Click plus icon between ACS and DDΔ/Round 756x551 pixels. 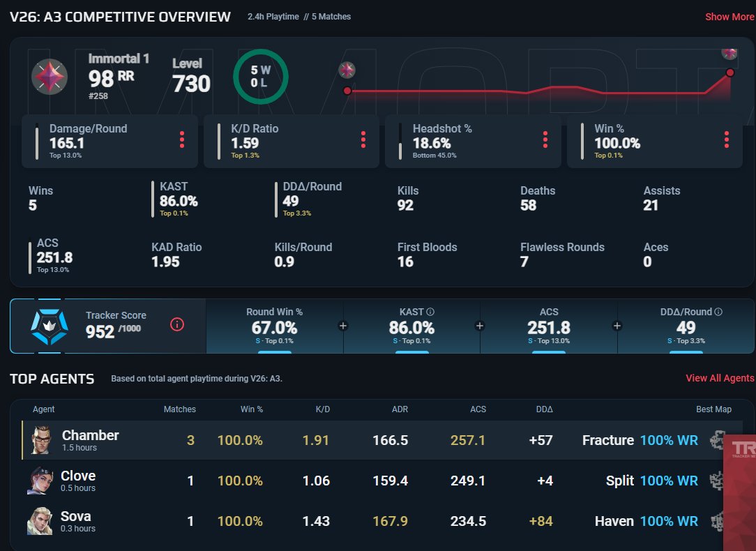coord(617,326)
